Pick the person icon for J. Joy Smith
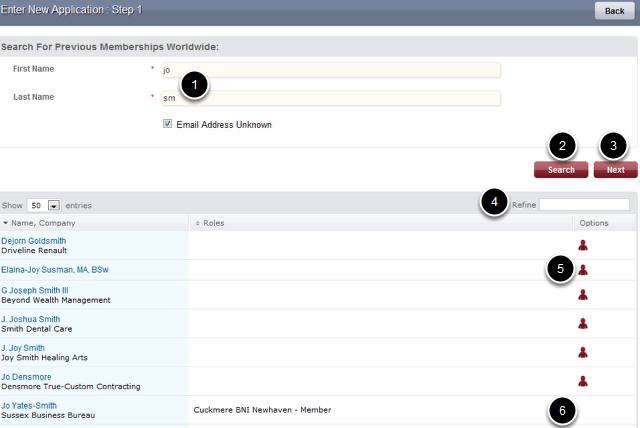Viewport: 640px width, 428px height. [x=583, y=352]
